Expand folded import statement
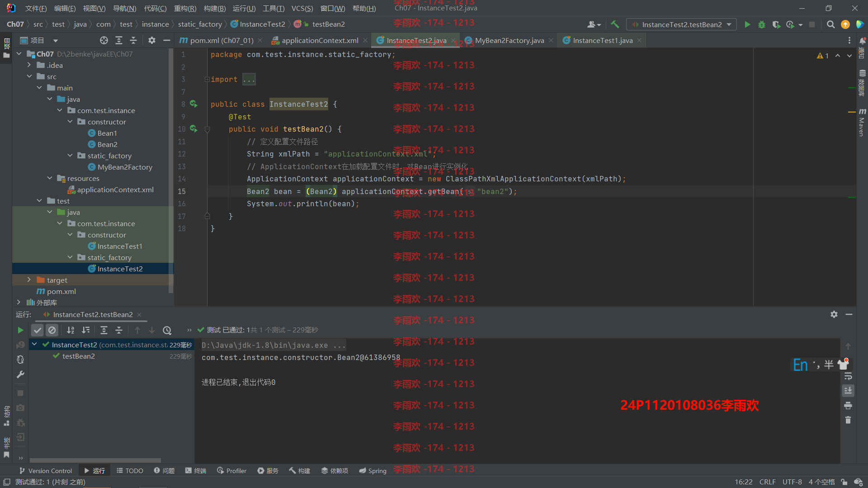This screenshot has width=868, height=488. [x=207, y=79]
